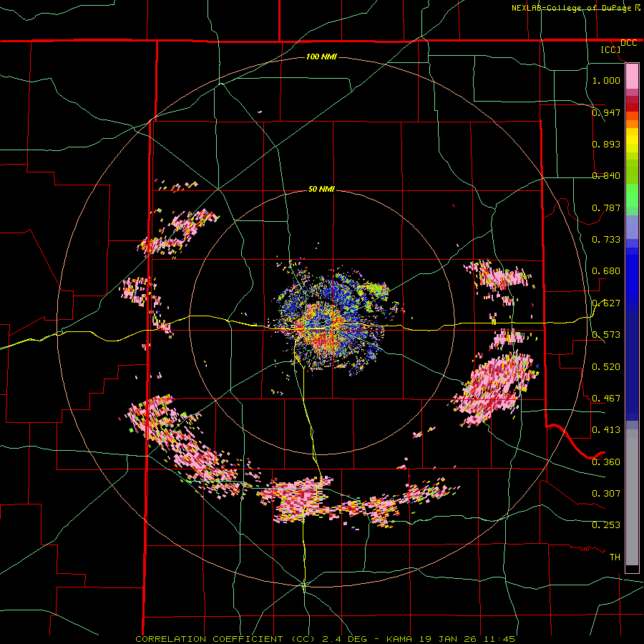Click the 0.893 scale value
Viewport: 644px width, 644px height.
pos(606,144)
